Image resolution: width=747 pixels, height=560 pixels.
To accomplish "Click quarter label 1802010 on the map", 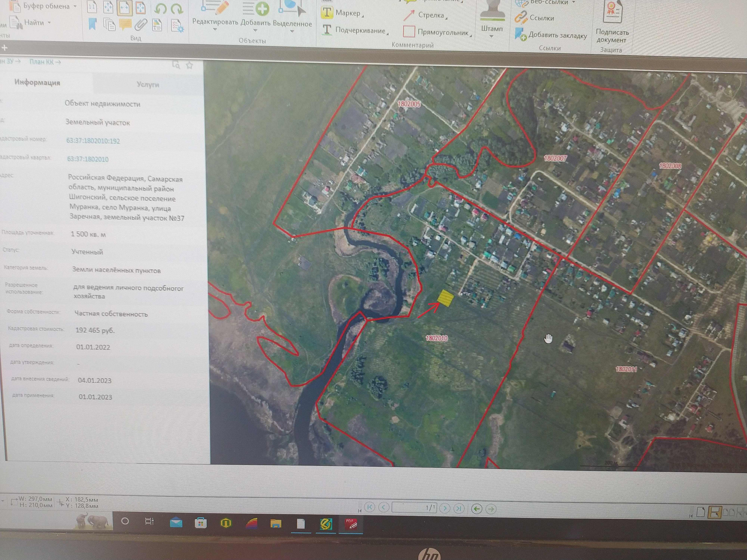I will point(437,338).
